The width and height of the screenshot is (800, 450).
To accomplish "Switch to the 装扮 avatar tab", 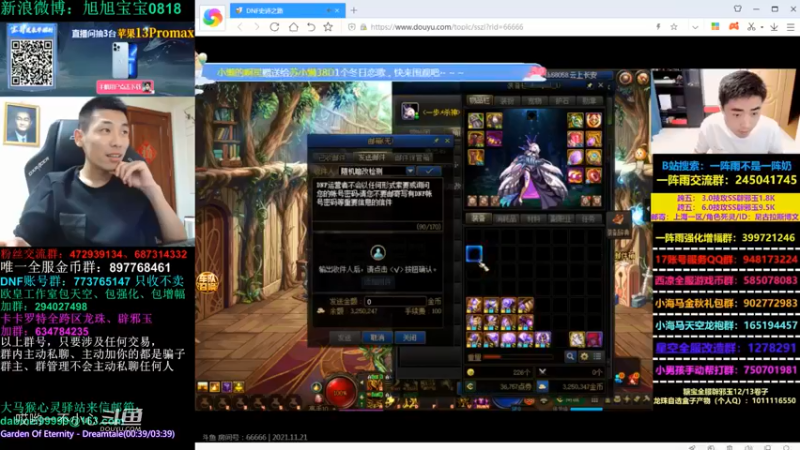I will pos(507,101).
